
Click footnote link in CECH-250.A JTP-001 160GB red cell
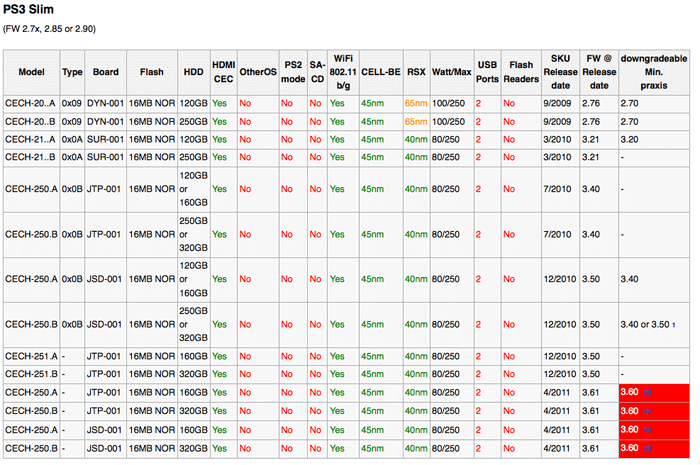click(x=646, y=392)
